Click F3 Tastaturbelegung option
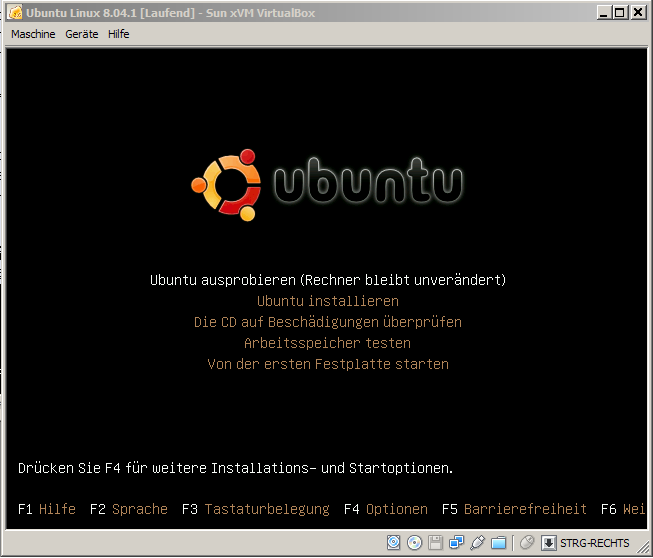This screenshot has height=558, width=653. tap(256, 509)
